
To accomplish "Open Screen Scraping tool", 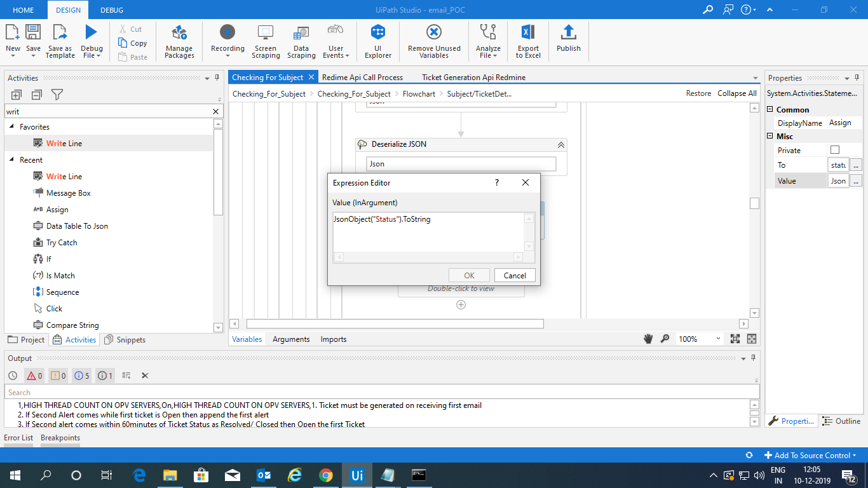I will pos(265,41).
